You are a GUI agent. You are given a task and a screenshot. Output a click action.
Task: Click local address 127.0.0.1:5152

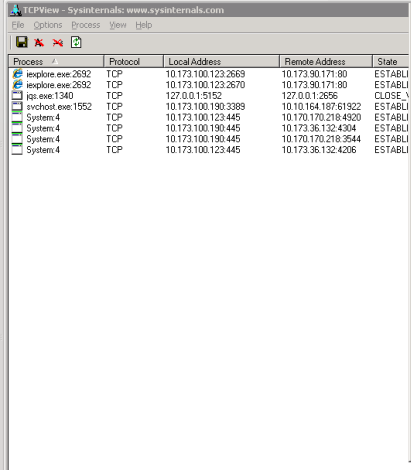pyautogui.click(x=194, y=96)
